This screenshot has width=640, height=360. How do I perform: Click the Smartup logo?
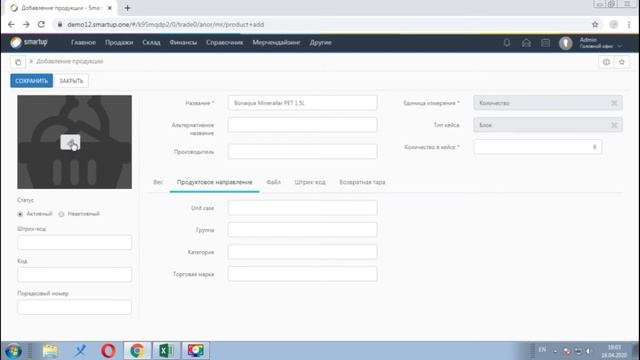pyautogui.click(x=29, y=42)
